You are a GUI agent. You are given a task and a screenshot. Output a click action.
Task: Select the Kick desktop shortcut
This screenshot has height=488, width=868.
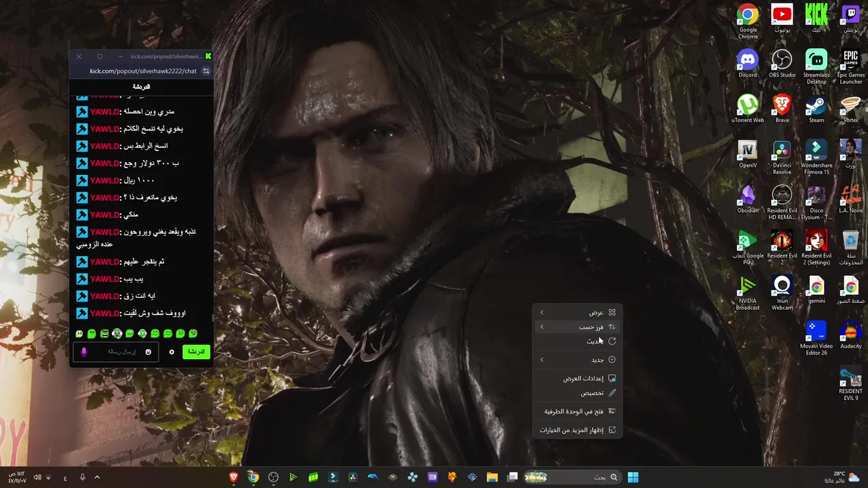[x=816, y=18]
